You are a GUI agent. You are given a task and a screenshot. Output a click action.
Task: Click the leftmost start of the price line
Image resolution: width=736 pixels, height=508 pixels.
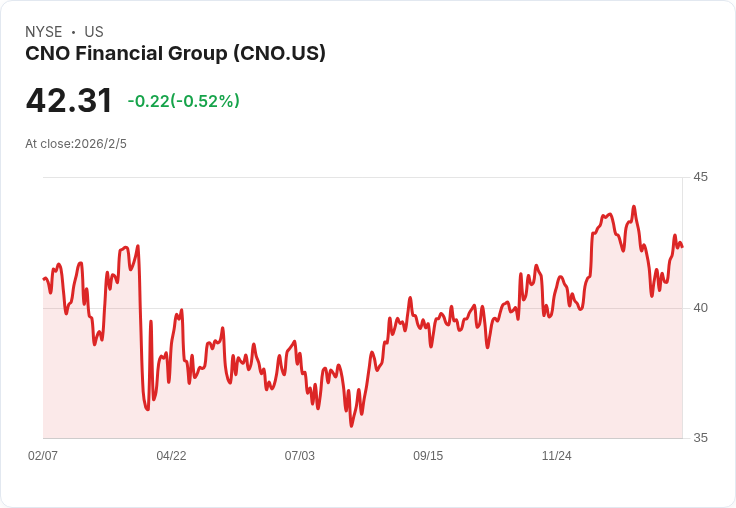pyautogui.click(x=44, y=279)
